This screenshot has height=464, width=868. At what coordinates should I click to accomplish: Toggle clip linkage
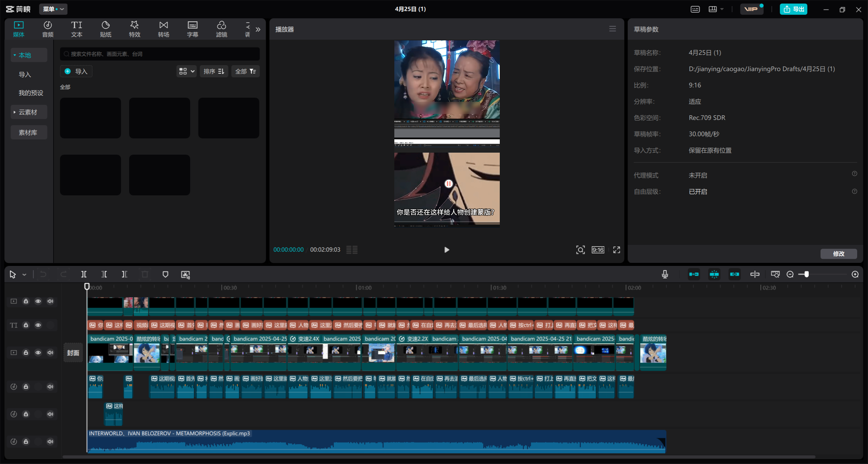[734, 274]
